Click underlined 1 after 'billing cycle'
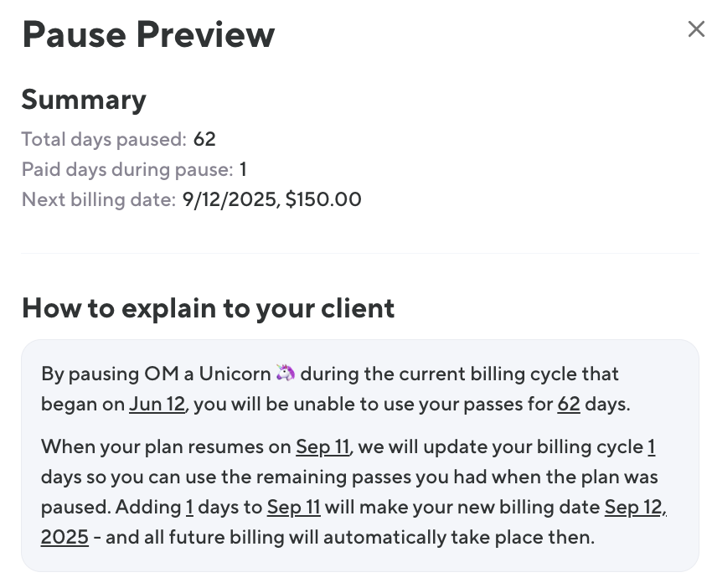 [651, 446]
